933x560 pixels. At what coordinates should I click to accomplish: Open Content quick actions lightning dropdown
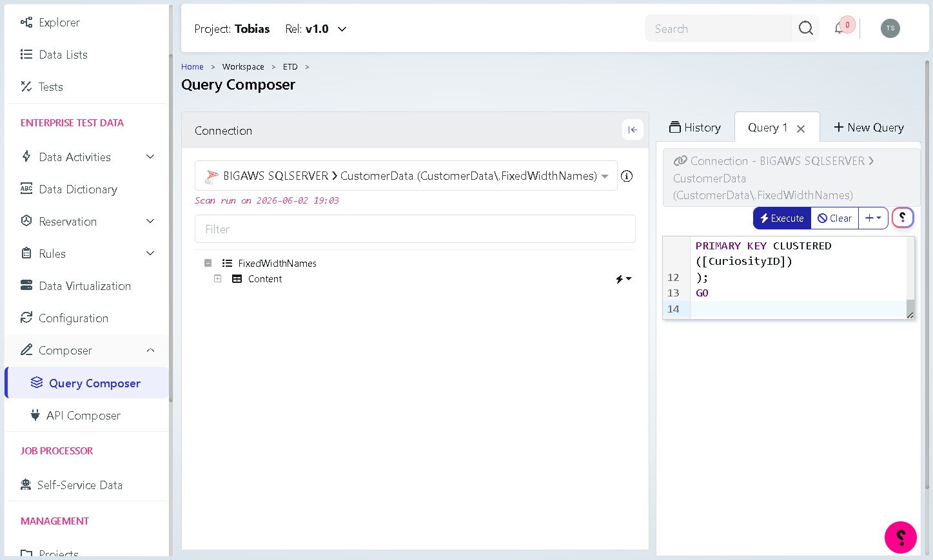click(x=624, y=279)
